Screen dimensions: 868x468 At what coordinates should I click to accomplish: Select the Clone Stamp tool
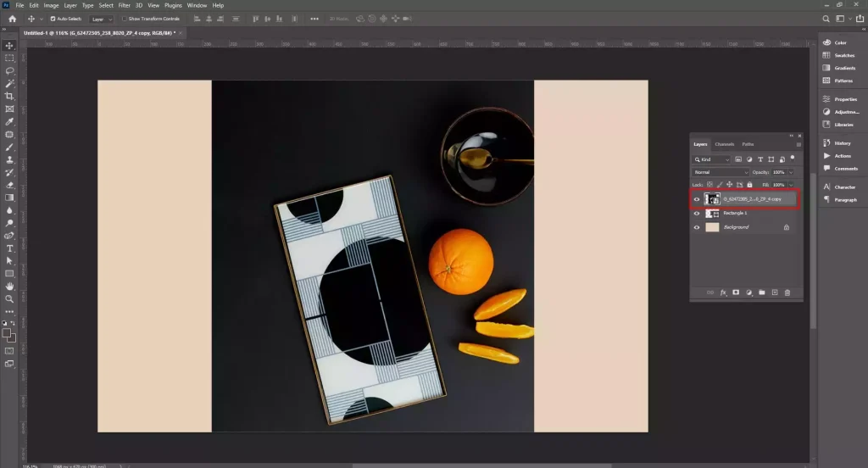coord(9,159)
